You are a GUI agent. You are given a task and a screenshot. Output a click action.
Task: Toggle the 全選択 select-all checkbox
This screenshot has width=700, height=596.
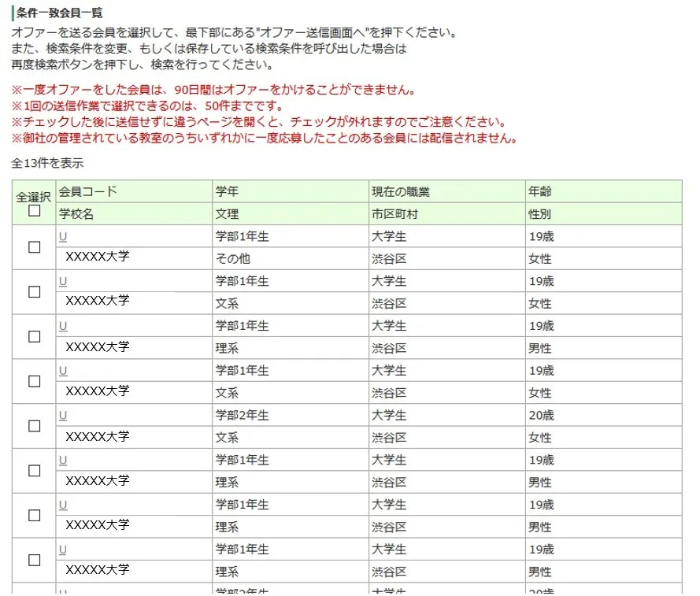pos(34,211)
